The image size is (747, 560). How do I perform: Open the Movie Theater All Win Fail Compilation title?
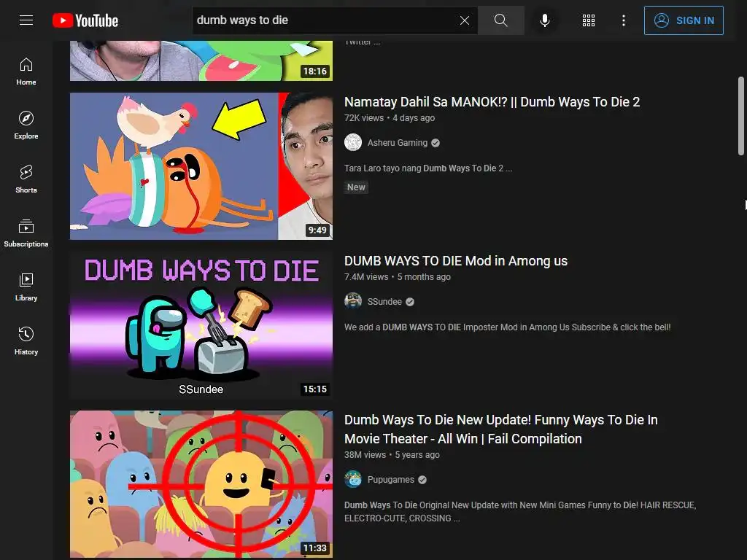tap(500, 429)
